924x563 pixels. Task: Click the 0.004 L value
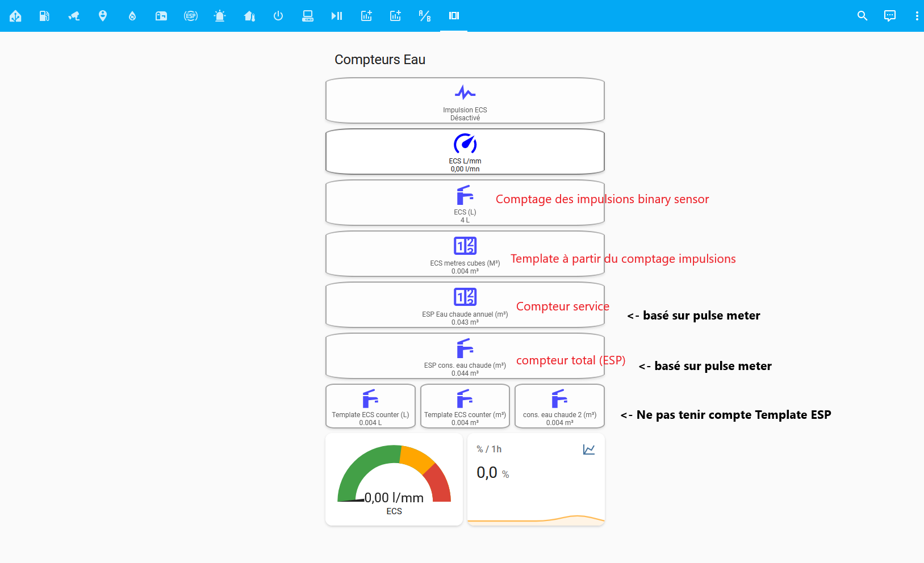tap(370, 423)
